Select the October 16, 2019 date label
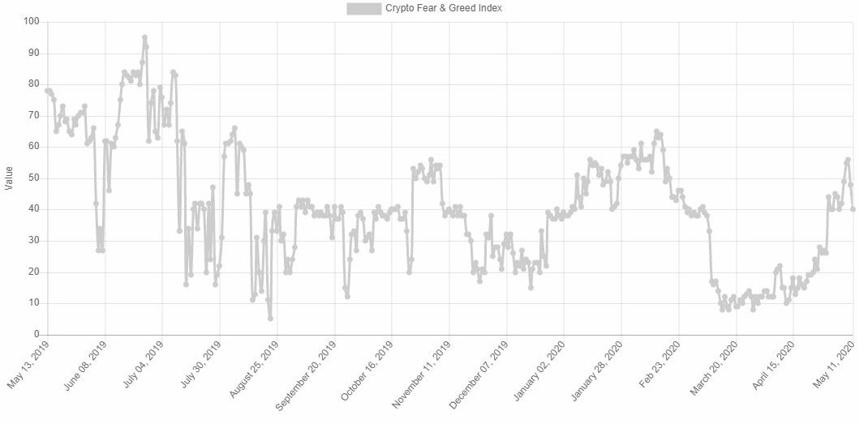Viewport: 868px width, 424px height. [x=366, y=372]
